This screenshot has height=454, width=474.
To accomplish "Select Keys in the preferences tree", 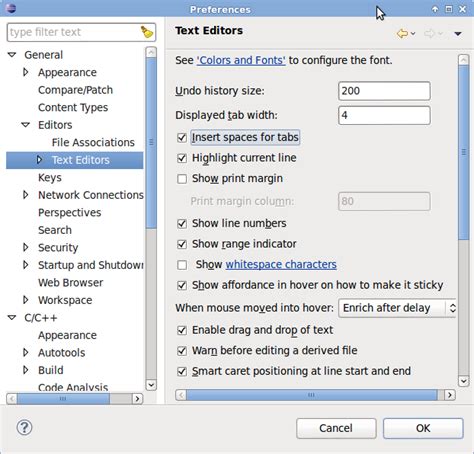I will coord(50,177).
